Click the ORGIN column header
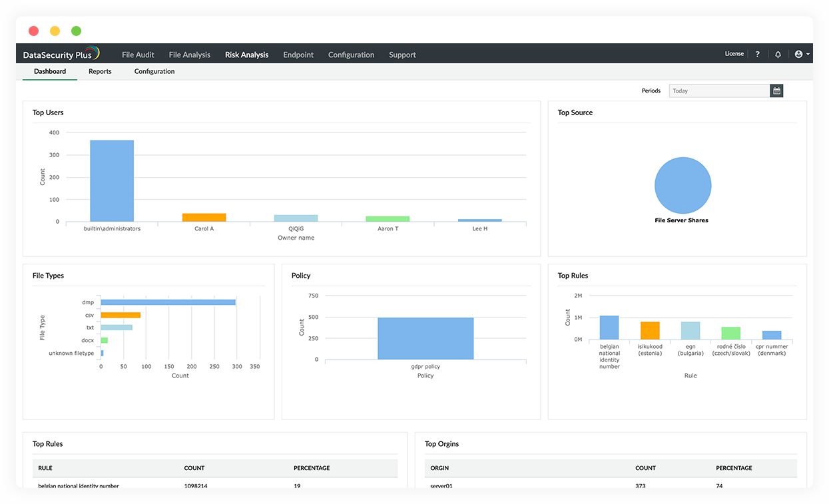 tap(439, 468)
